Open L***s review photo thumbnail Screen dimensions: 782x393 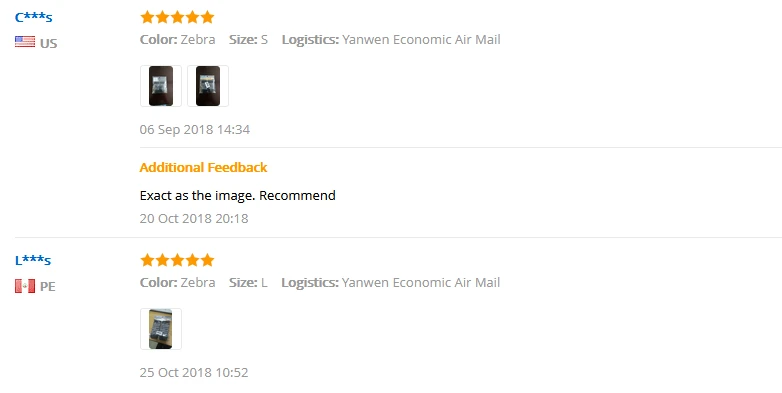(x=161, y=329)
